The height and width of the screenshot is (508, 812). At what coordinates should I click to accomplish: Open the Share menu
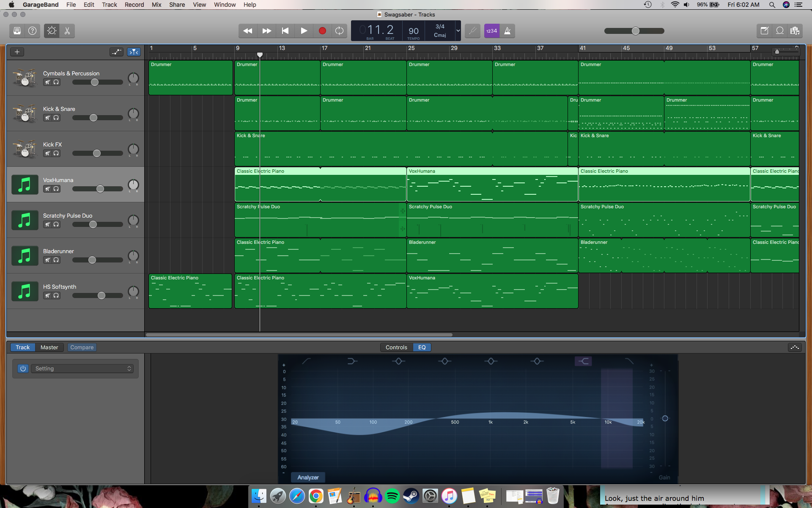177,5
